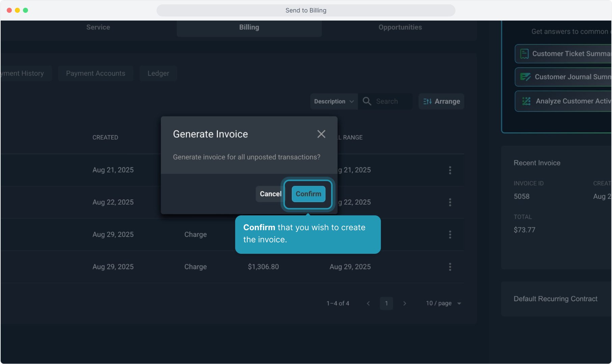This screenshot has width=612, height=364.
Task: Click the Analyze Customer Activity chart icon
Action: [526, 101]
